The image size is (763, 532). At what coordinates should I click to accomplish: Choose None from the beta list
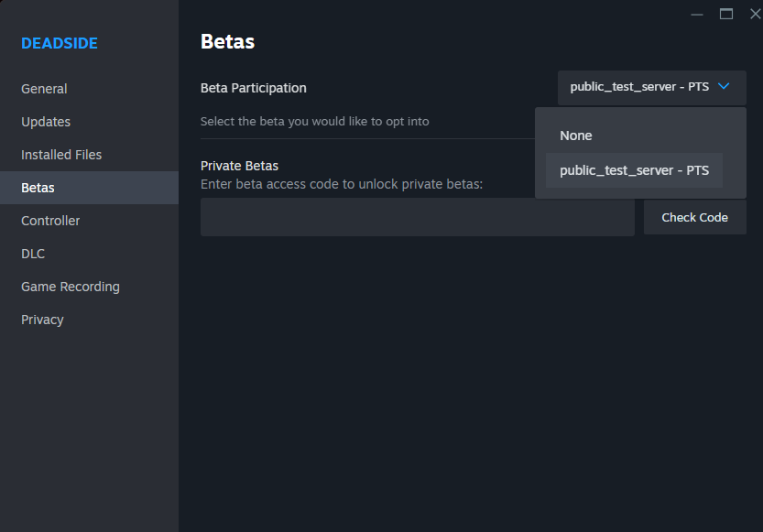(576, 136)
